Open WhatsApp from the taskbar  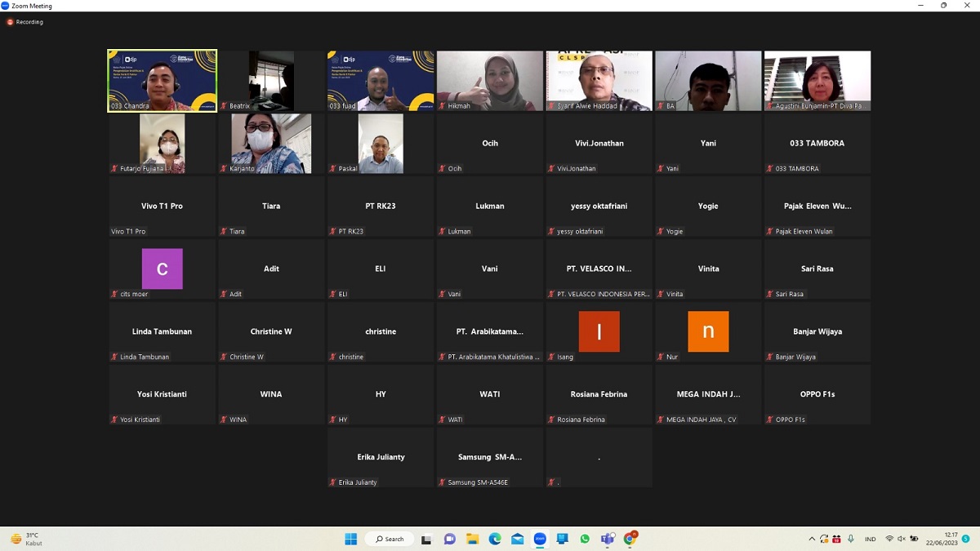(x=585, y=539)
